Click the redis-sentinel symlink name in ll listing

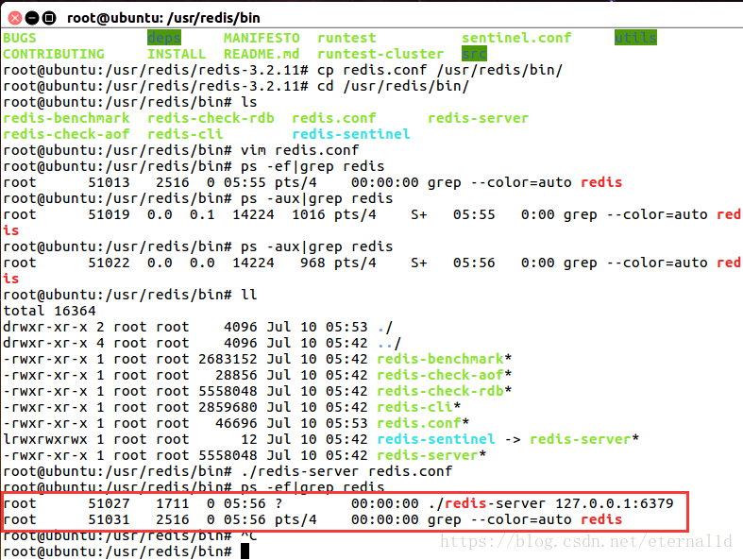436,439
